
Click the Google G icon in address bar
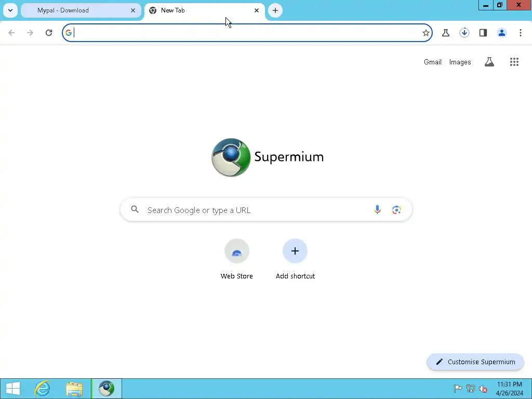69,33
